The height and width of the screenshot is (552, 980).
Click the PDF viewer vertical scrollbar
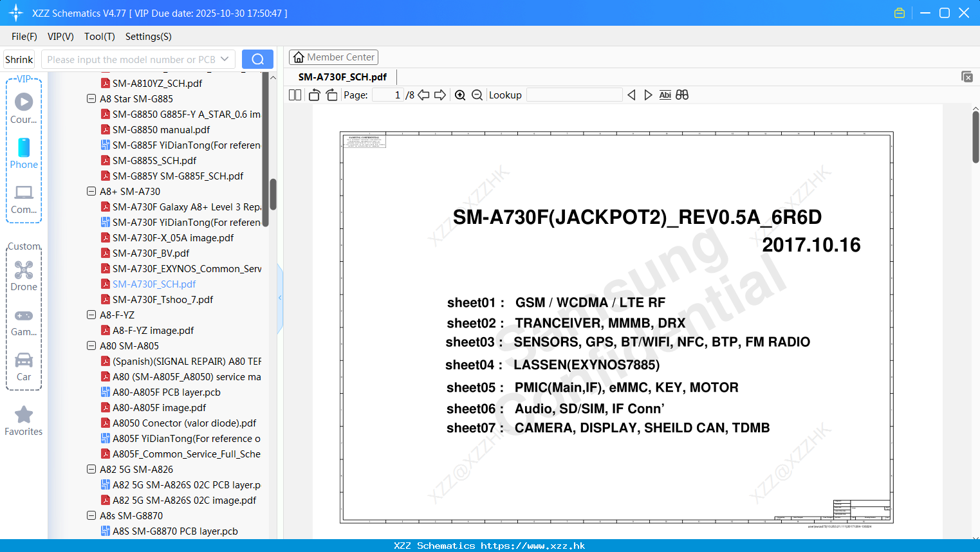click(975, 137)
